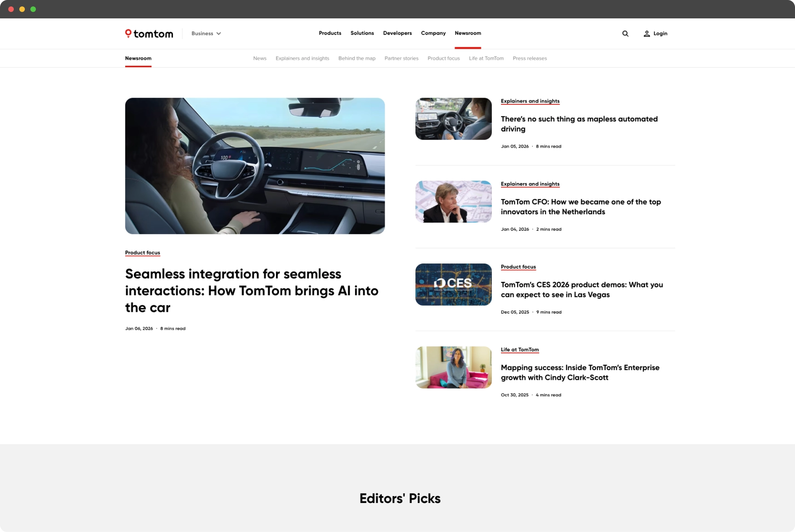Image resolution: width=795 pixels, height=532 pixels.
Task: Open the Company menu
Action: pos(433,33)
